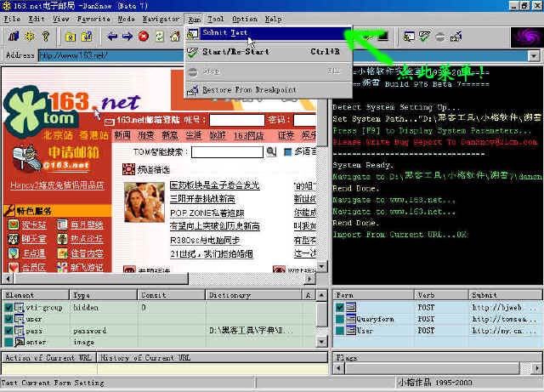
Task: Click the 163网店 navigation link
Action: point(248,135)
